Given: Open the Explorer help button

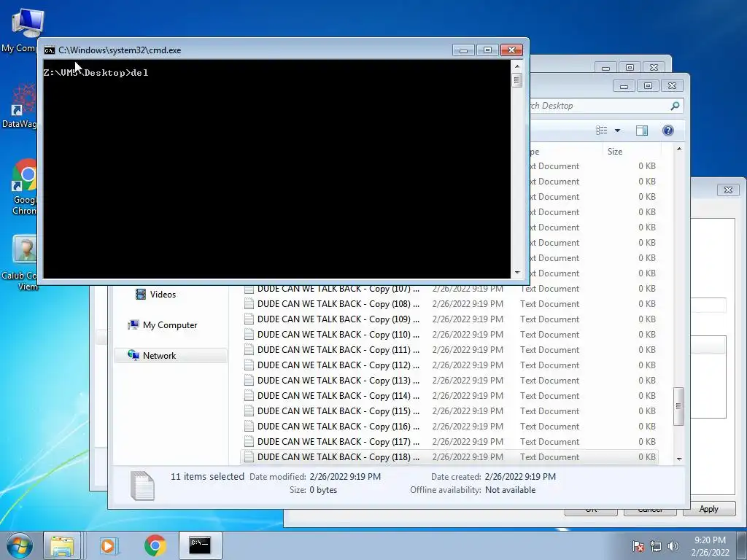Looking at the screenshot, I should click(x=668, y=131).
